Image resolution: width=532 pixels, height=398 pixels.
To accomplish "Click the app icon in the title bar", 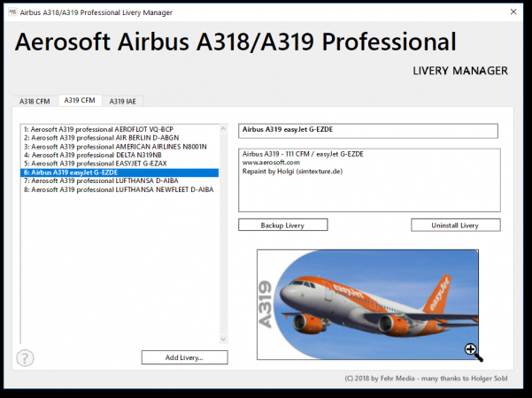I will point(12,12).
